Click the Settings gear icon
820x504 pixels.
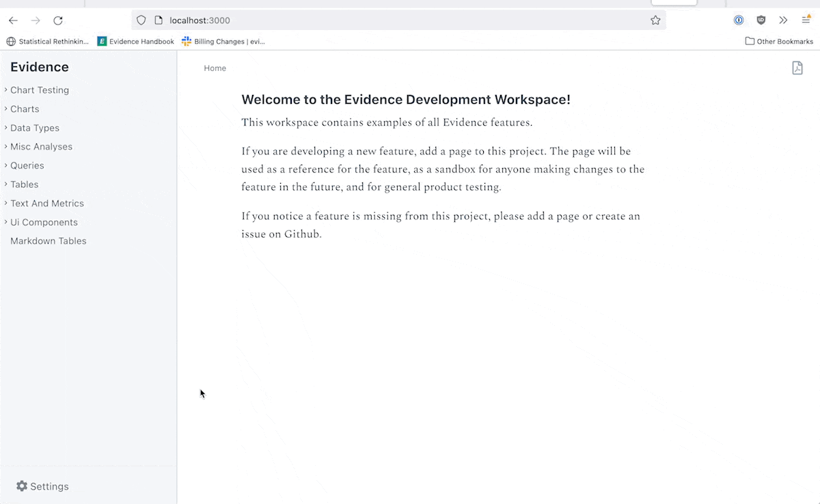click(22, 486)
